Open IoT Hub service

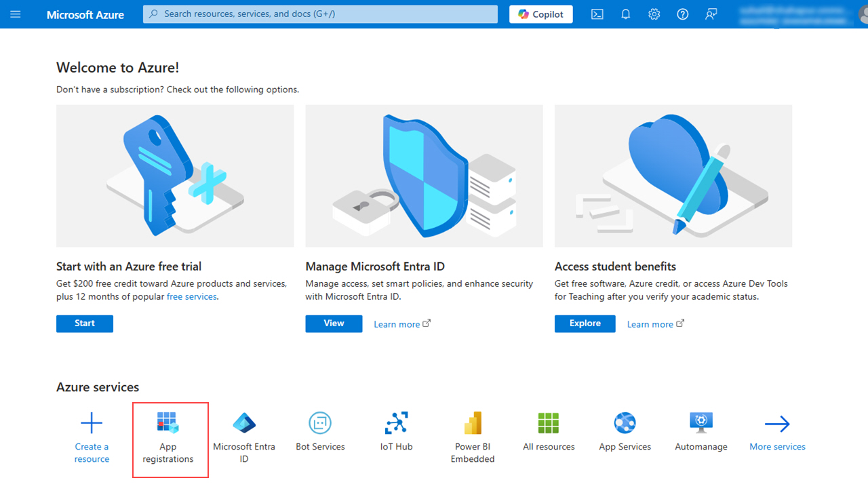pyautogui.click(x=397, y=432)
